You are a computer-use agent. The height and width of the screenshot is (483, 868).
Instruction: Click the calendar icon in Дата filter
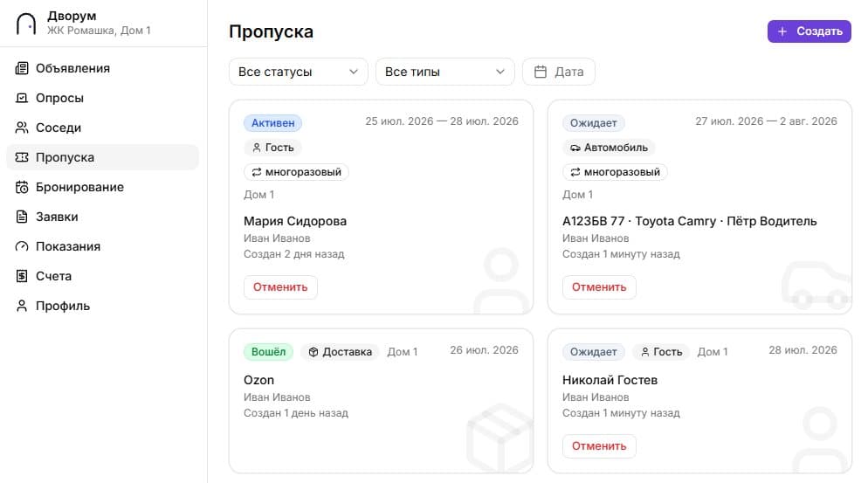541,72
